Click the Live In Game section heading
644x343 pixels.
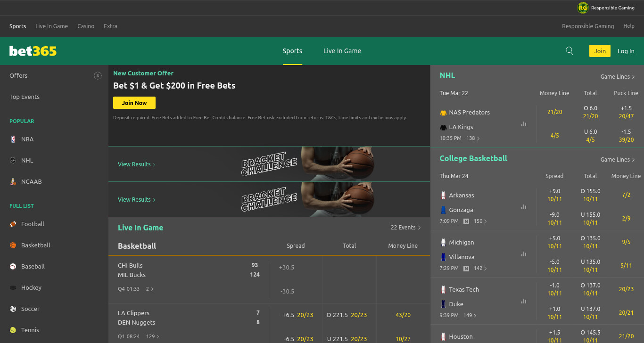click(140, 228)
